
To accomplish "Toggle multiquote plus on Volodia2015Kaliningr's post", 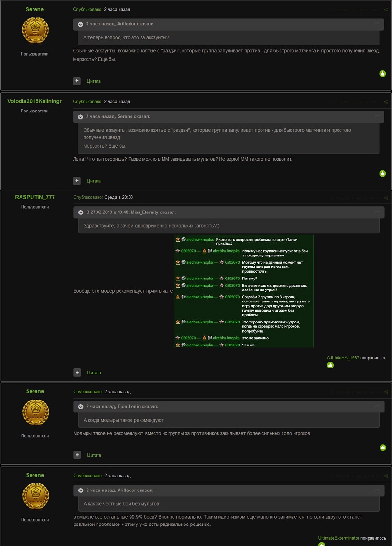I will pos(77,181).
